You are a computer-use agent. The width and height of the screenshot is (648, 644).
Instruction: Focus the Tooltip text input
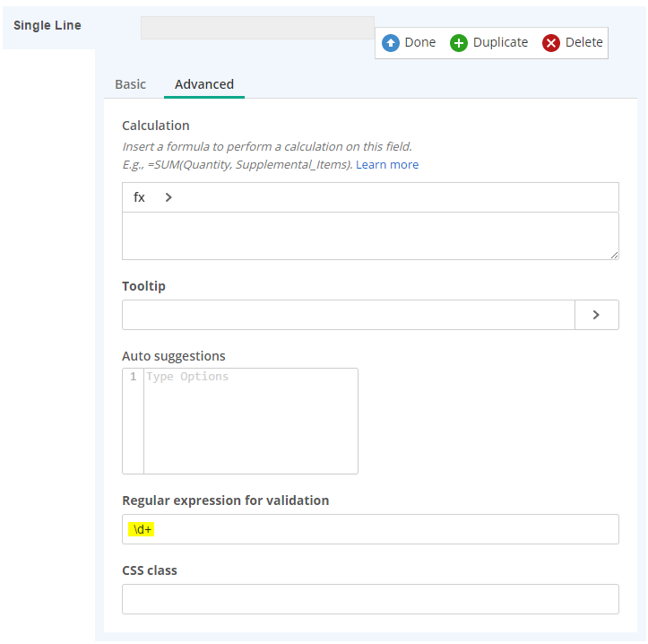coord(349,315)
